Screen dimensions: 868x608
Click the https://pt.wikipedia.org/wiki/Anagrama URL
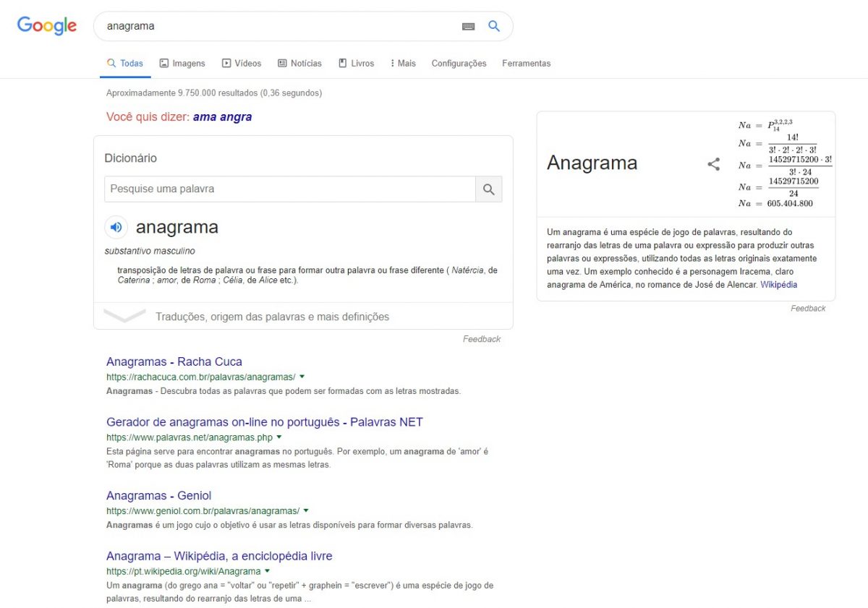pos(184,572)
